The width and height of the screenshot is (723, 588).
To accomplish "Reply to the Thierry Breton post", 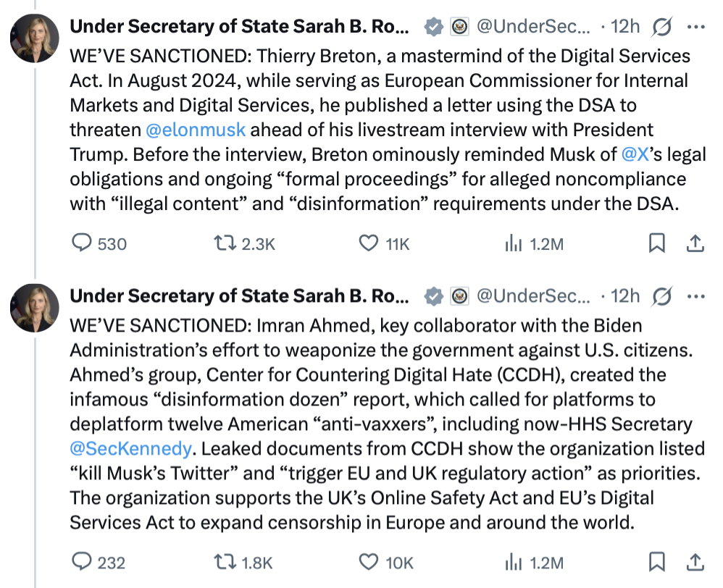I will point(82,243).
